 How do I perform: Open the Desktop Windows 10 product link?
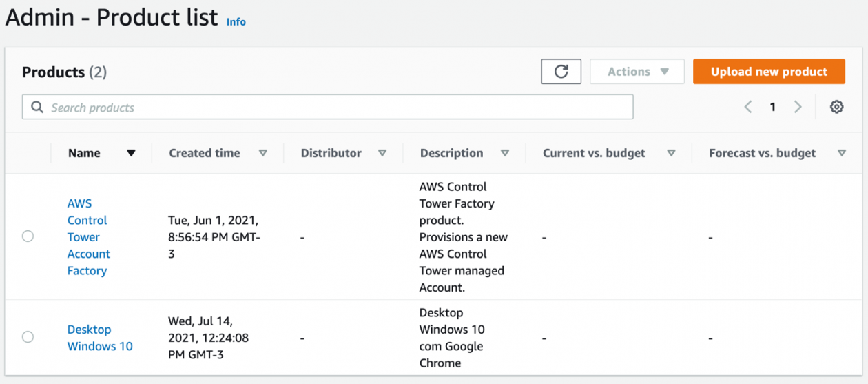pyautogui.click(x=100, y=338)
